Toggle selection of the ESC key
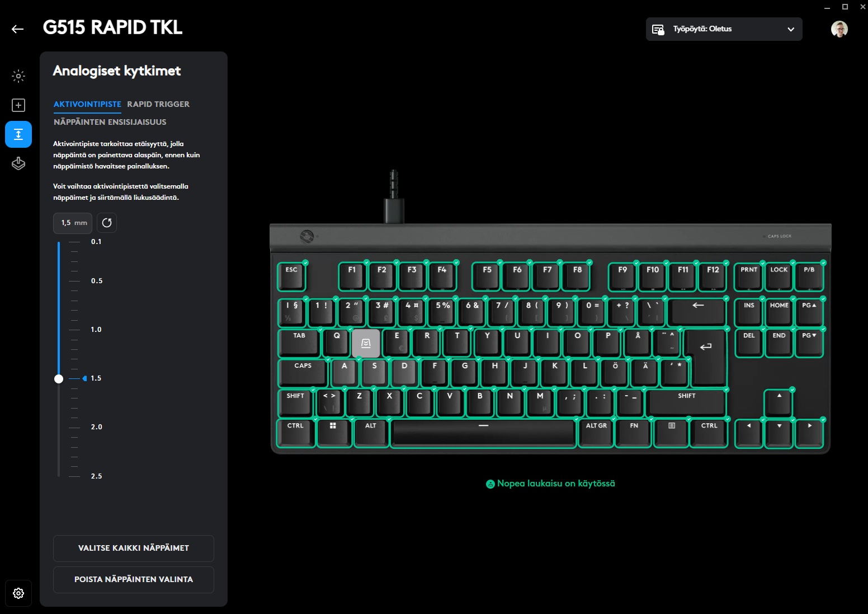This screenshot has width=868, height=614. (x=292, y=276)
